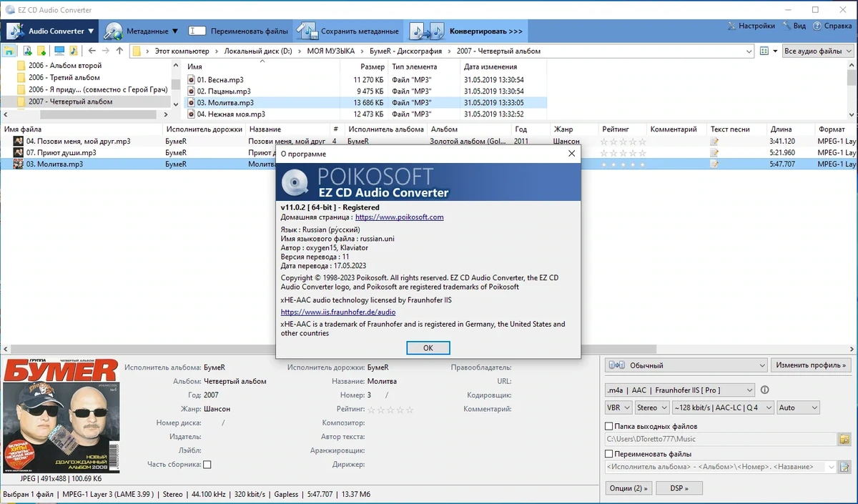Viewport: 858px width, 504px height.
Task: Open the Все аудио файлы filter dropdown
Action: click(x=818, y=51)
